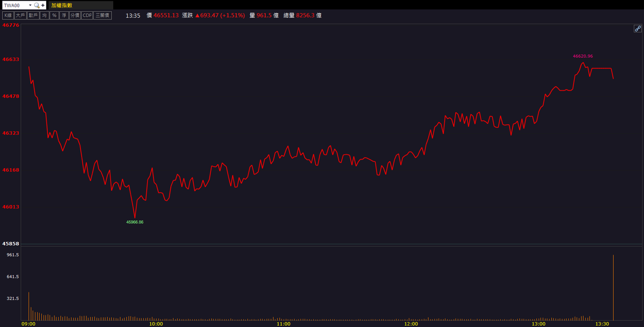Click the change value ▲693.47 (+1.51%)

click(x=220, y=15)
